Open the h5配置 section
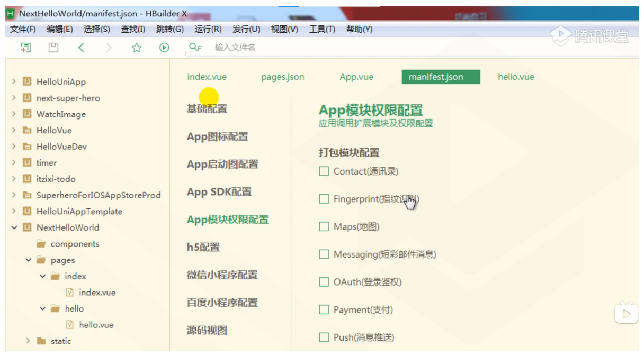 tap(203, 247)
